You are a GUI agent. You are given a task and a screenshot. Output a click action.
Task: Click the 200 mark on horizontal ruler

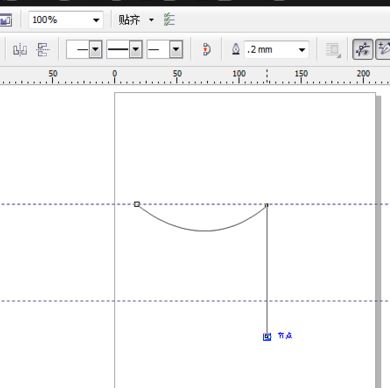pos(363,73)
